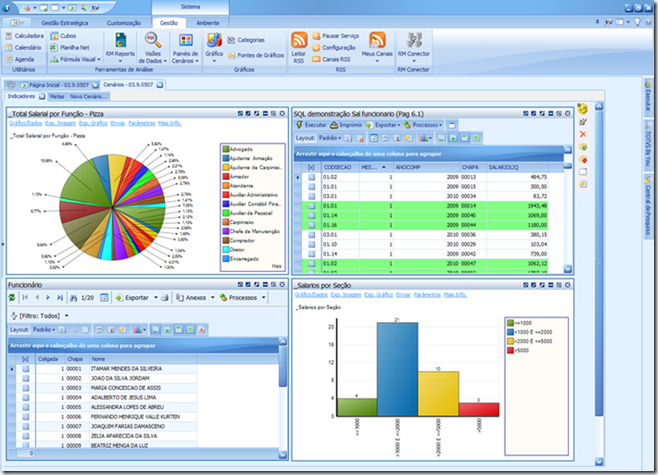Check row JOAO DA SILVA JORDAM
Image resolution: width=658 pixels, height=475 pixels.
26,378
